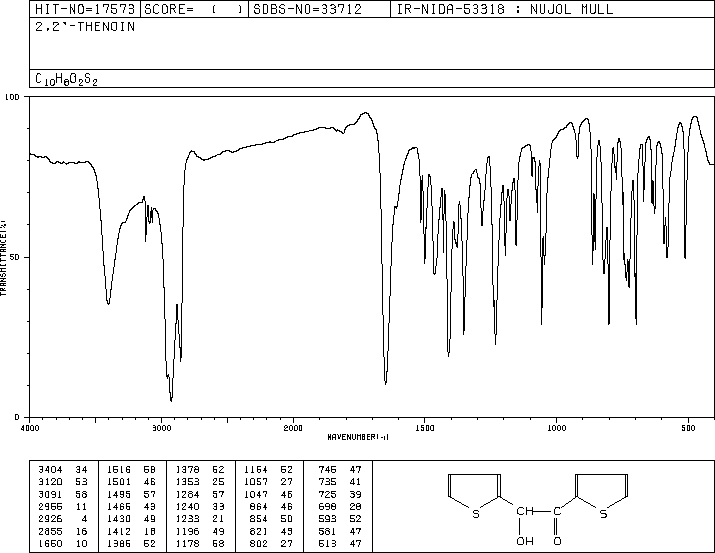Click the IR-NIDA-53318 NUJOL MULL label
Viewport: 715px width, 553px height.
505,9
